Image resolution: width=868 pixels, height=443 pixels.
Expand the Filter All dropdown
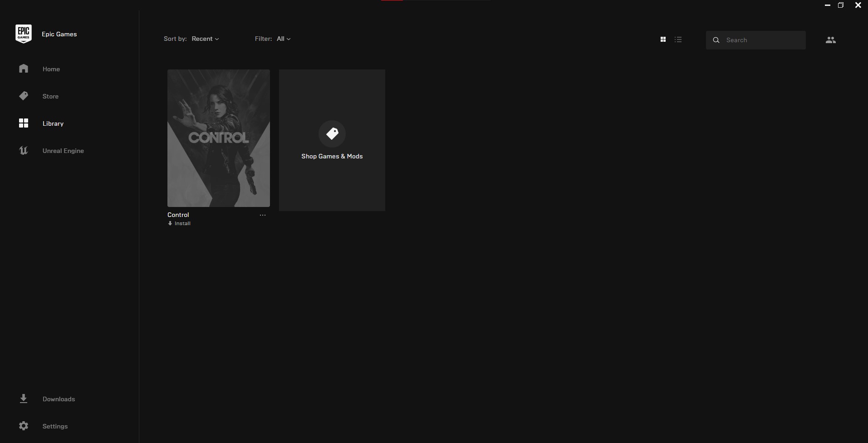coord(284,39)
